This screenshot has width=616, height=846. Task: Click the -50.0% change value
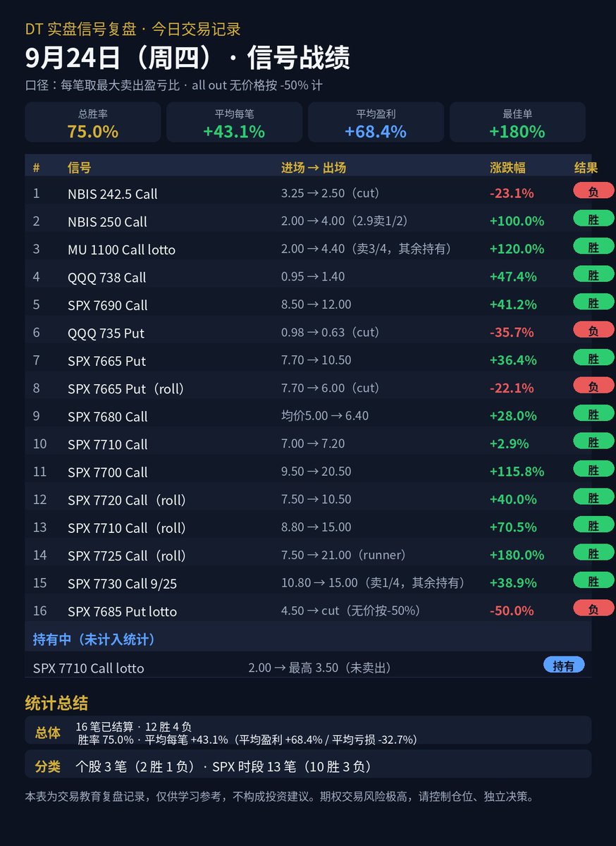(x=512, y=611)
